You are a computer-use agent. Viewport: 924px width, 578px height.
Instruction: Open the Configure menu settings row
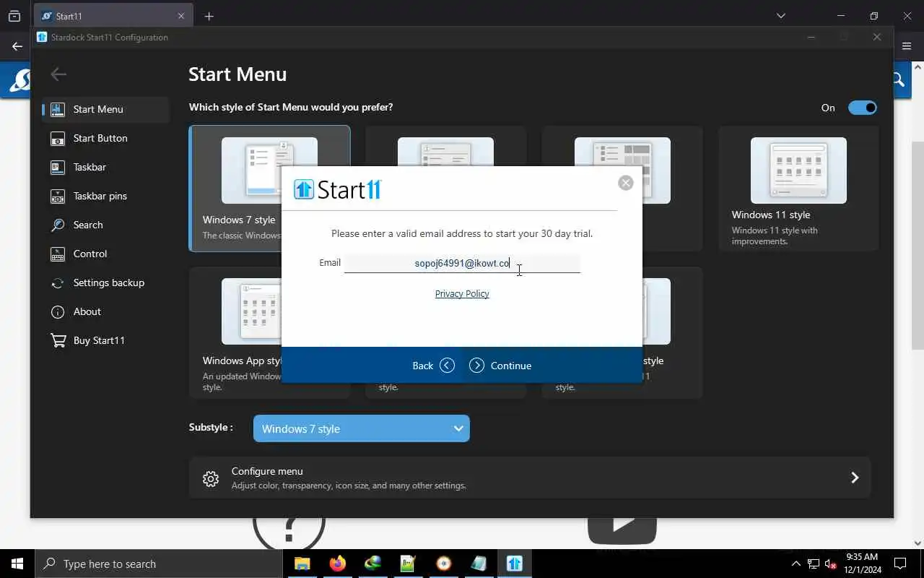pyautogui.click(x=530, y=478)
